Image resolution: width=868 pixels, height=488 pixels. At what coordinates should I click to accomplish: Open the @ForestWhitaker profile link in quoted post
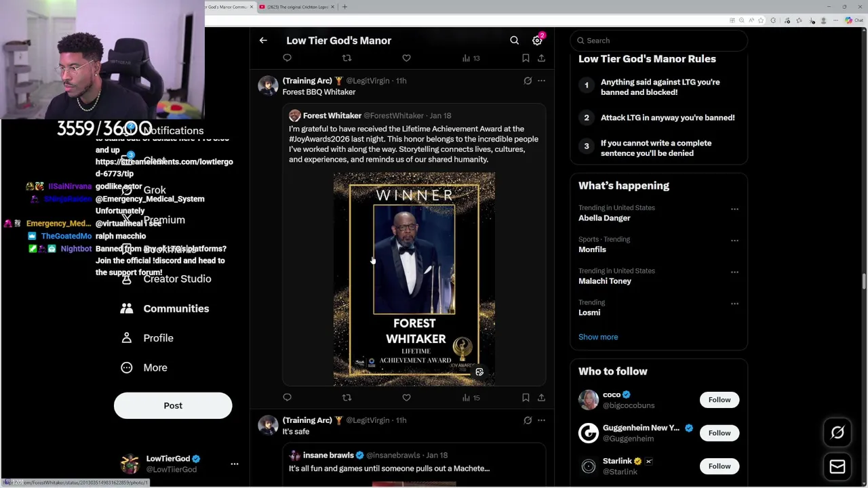[x=393, y=116]
